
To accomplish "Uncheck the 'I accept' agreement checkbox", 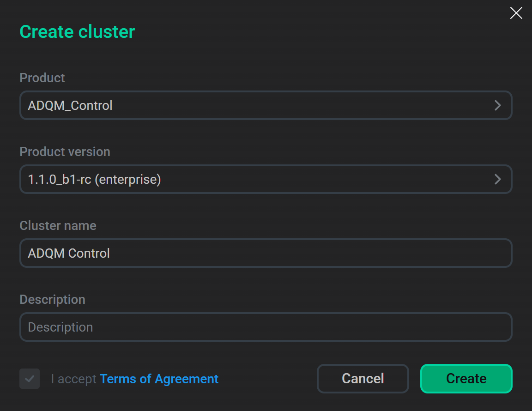I will click(x=29, y=379).
